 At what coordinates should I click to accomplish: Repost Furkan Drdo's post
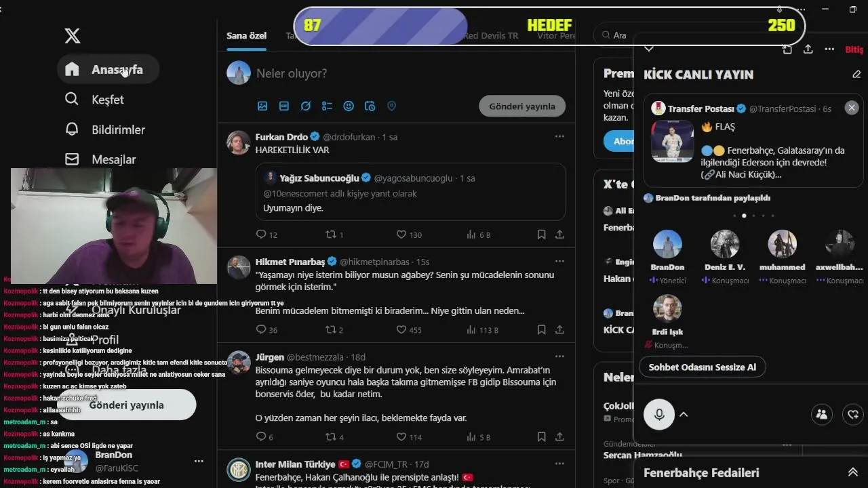(332, 235)
